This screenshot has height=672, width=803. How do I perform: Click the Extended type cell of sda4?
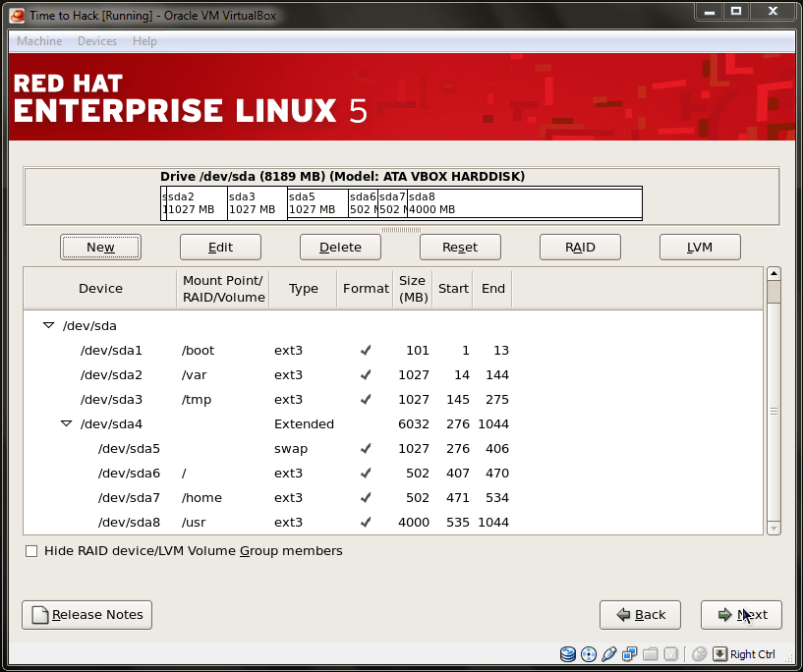(x=305, y=424)
